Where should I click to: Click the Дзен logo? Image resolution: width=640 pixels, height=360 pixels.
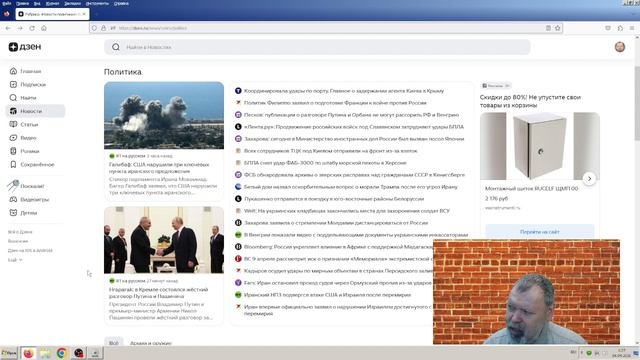click(x=25, y=47)
